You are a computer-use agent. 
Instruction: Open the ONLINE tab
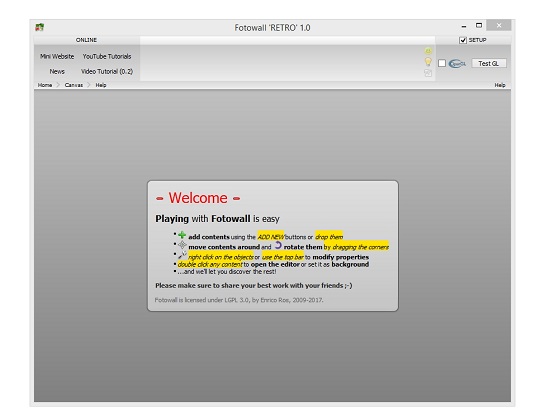click(86, 40)
